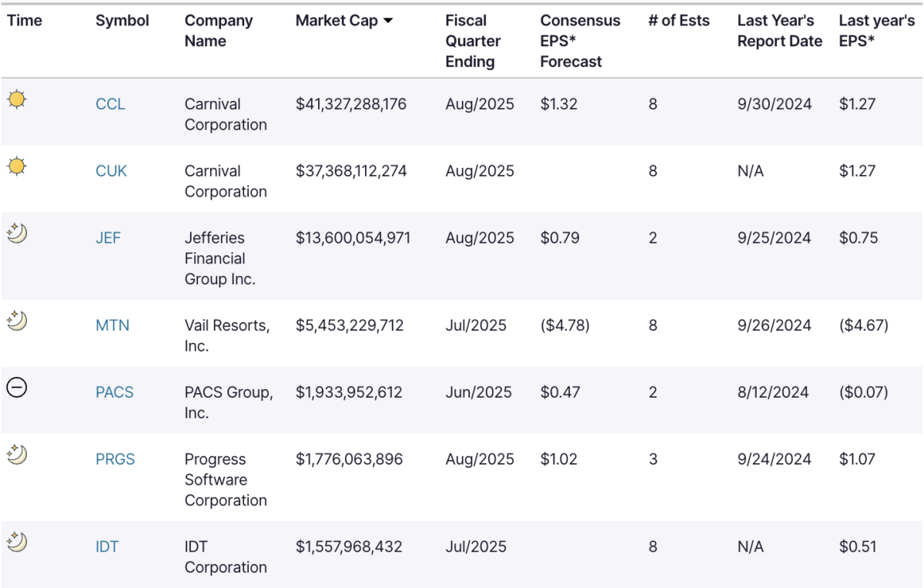Open the JEF symbol link
This screenshot has width=924, height=588.
[108, 238]
